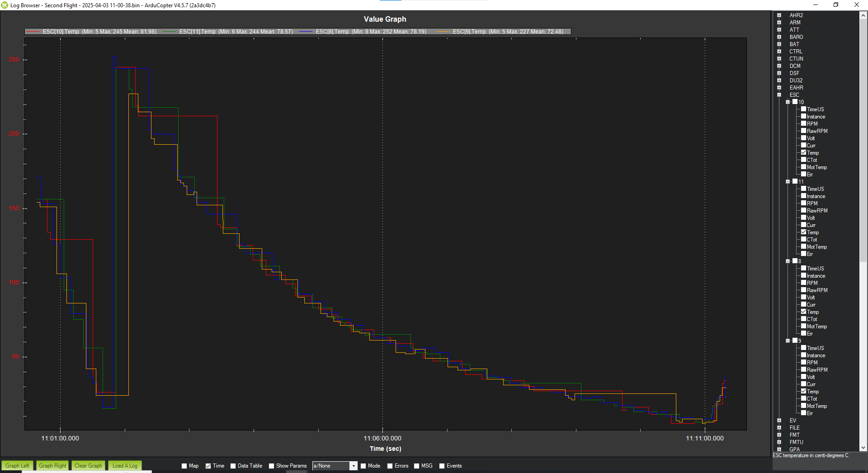Check Curr under ESC 11

(x=803, y=225)
